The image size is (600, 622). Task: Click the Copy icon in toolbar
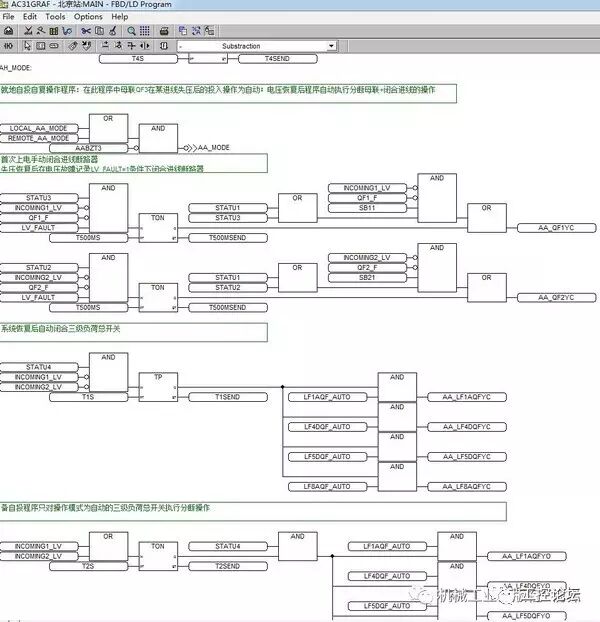coord(100,31)
